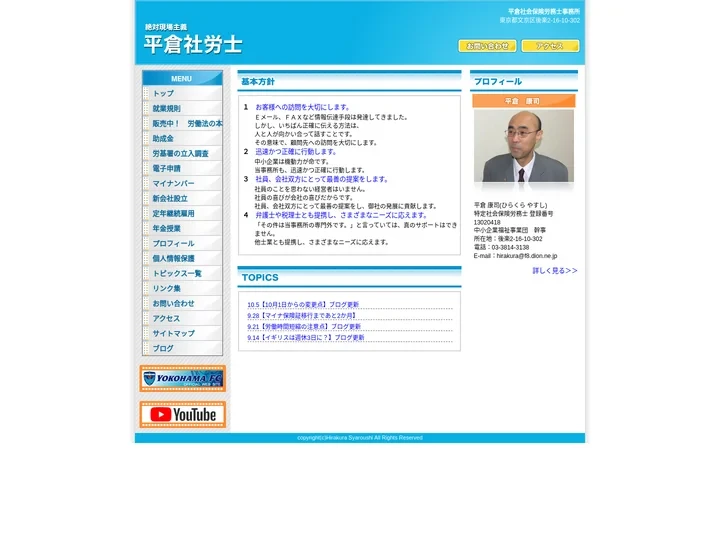
Task: Click the MENU sidebar header
Action: click(182, 79)
